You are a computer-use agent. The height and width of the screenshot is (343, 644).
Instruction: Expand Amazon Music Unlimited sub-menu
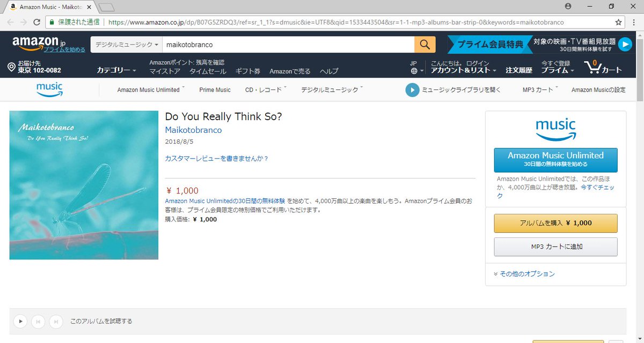[x=151, y=90]
